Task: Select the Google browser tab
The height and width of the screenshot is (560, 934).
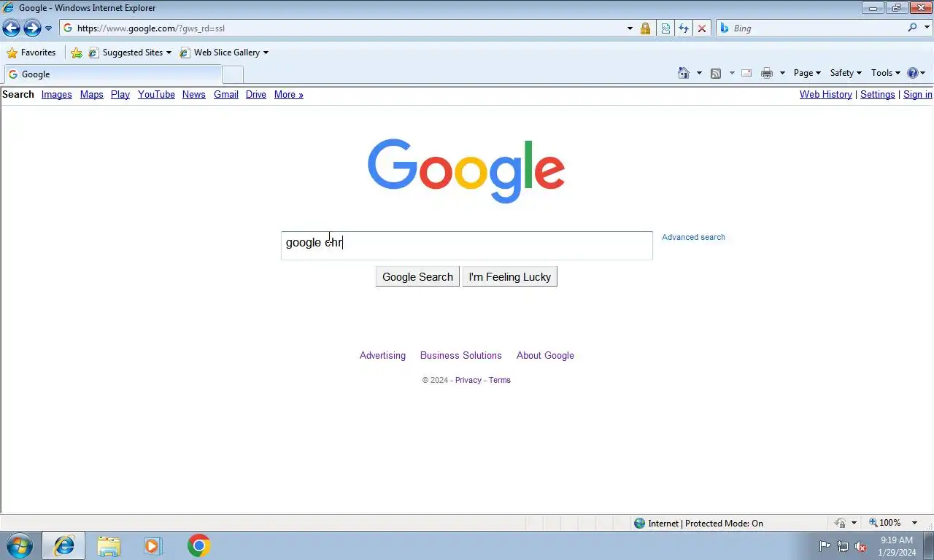Action: pos(112,74)
